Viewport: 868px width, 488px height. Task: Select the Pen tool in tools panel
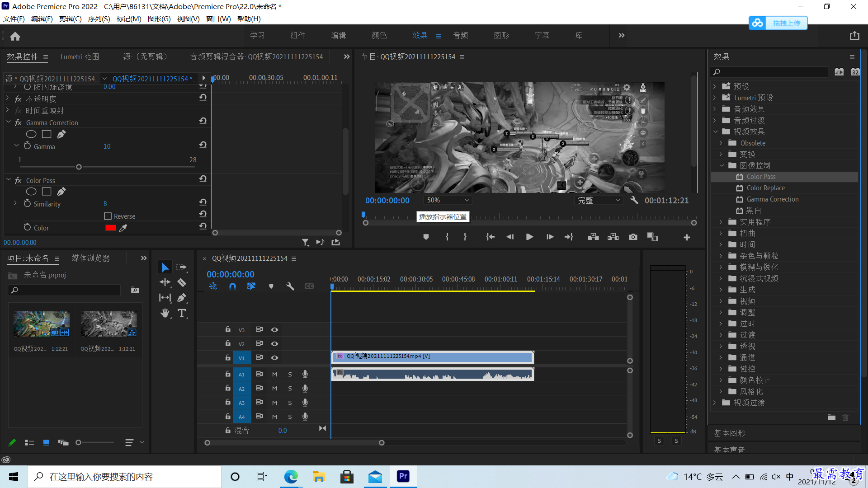(182, 298)
